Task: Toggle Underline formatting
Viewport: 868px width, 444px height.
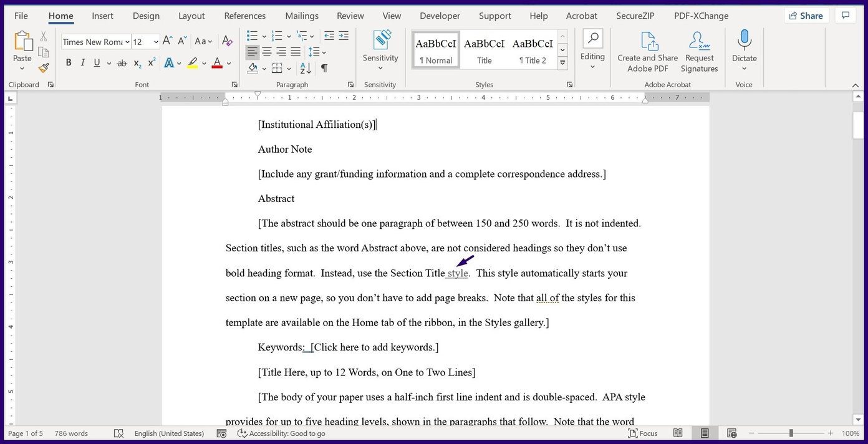Action: click(97, 62)
